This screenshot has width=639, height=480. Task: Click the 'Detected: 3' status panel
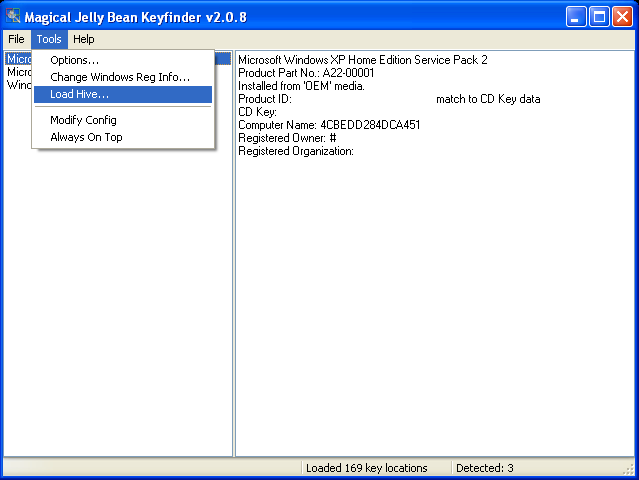click(x=484, y=468)
